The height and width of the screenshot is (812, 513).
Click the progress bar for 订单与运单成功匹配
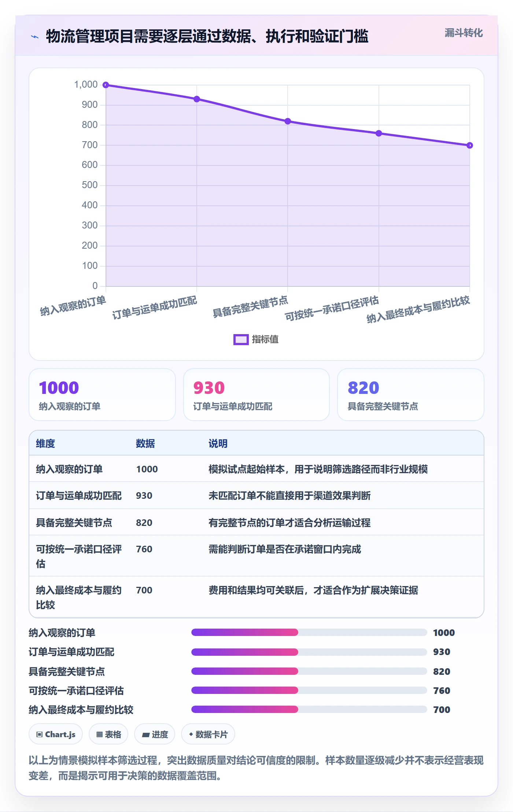pos(309,652)
